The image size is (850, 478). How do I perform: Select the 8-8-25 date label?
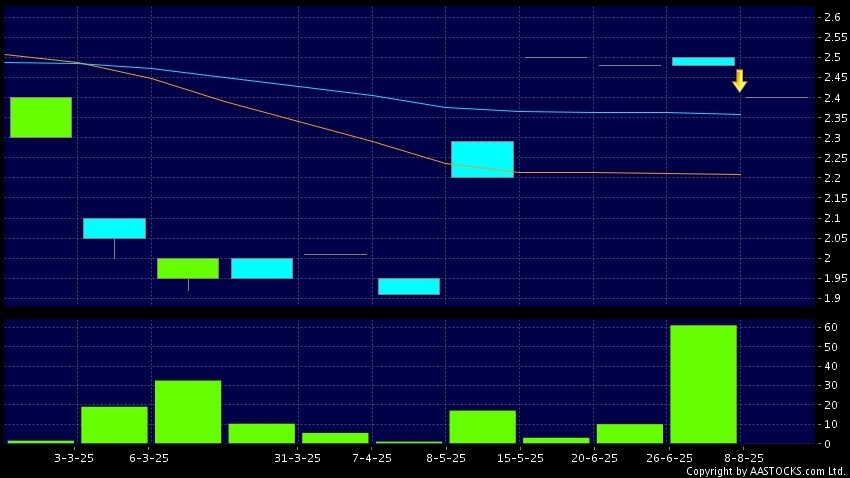tap(743, 458)
